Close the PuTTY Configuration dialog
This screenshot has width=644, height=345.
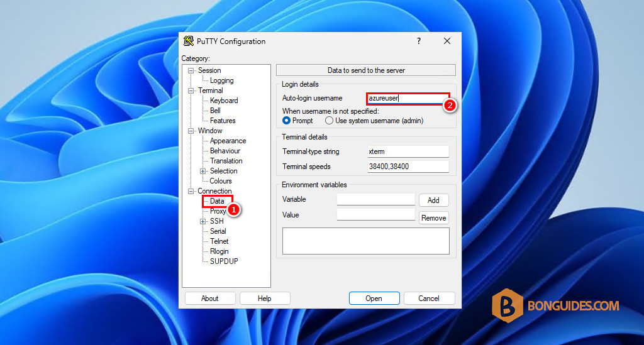coord(447,41)
